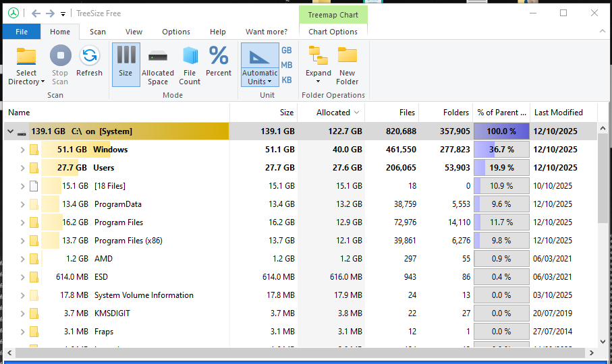Switch to Percent mode
The image size is (612, 364).
coord(219,61)
